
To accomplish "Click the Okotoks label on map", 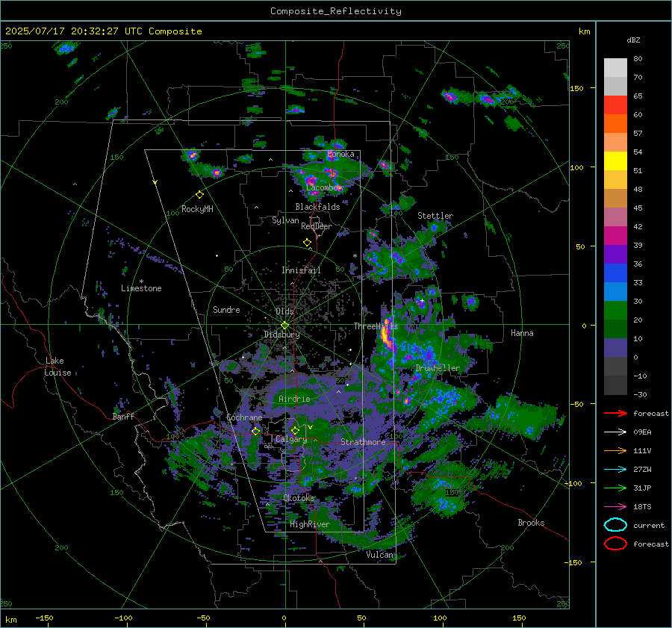I will (299, 498).
